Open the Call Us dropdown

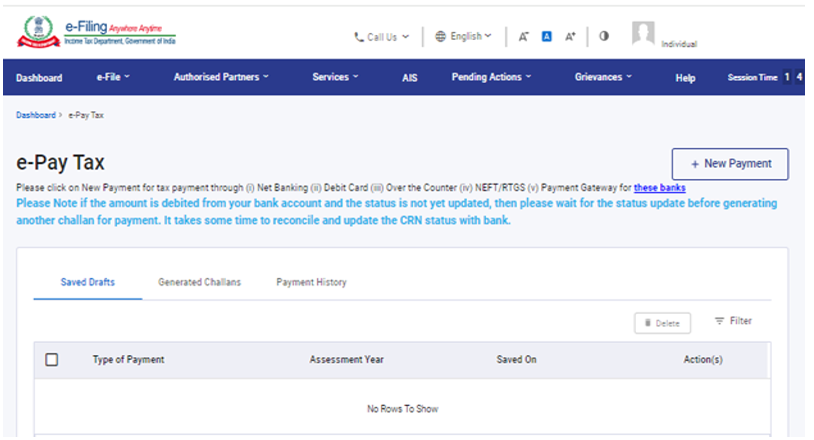(381, 37)
